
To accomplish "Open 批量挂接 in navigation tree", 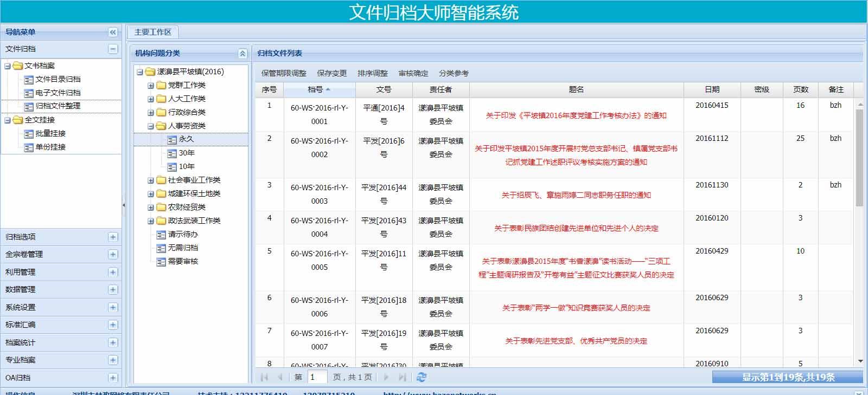I will (x=45, y=133).
